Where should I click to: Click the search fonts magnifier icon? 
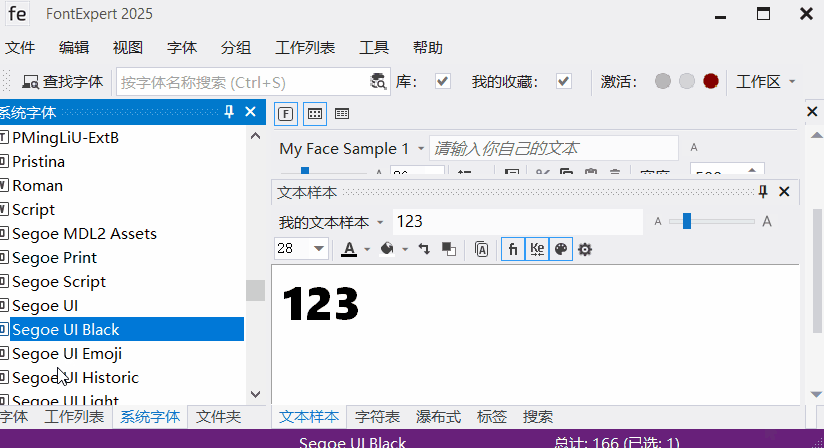point(378,82)
